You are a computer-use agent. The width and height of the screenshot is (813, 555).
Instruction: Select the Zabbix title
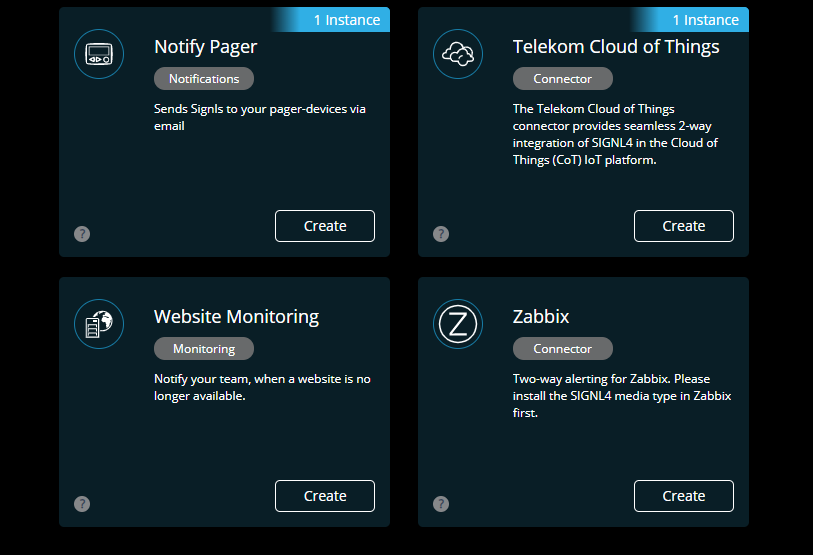(541, 316)
